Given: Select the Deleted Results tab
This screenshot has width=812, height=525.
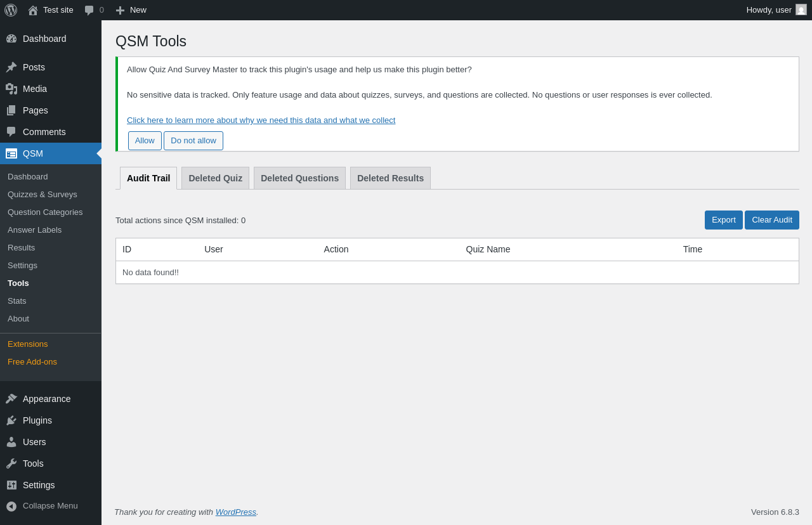Looking at the screenshot, I should [390, 178].
